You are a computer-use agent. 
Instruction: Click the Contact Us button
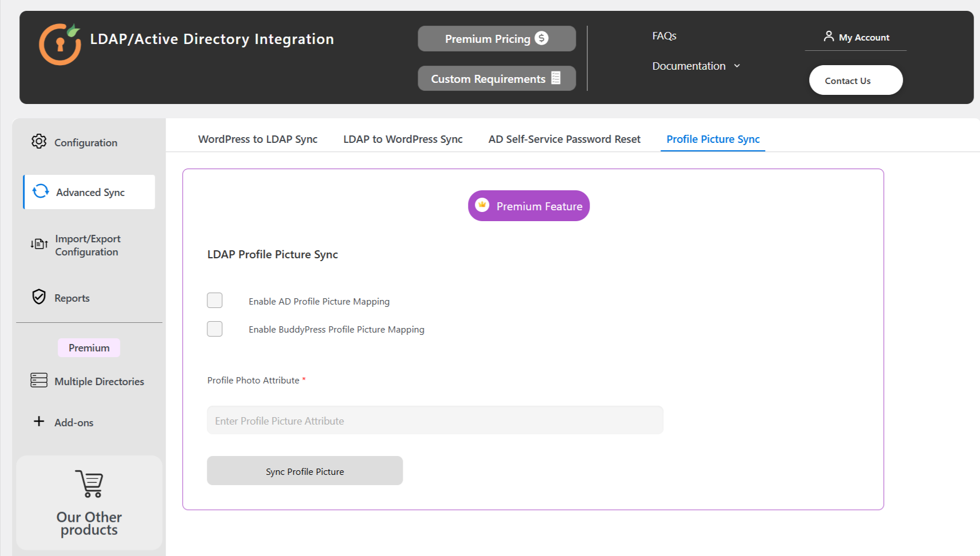point(855,80)
